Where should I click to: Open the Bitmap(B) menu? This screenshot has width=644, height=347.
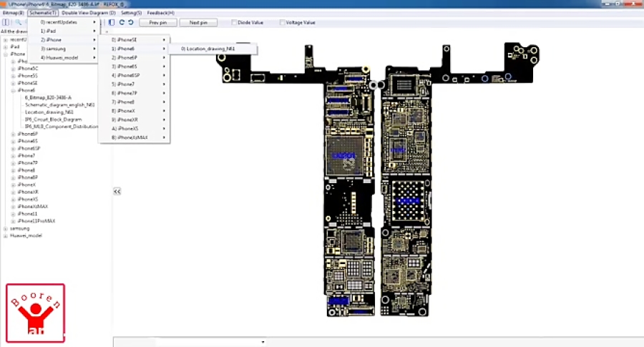(13, 13)
